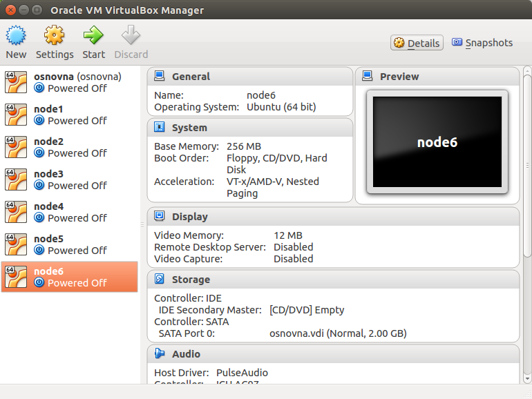This screenshot has height=399, width=532.
Task: Click the node6 preview thumbnail
Action: point(437,143)
